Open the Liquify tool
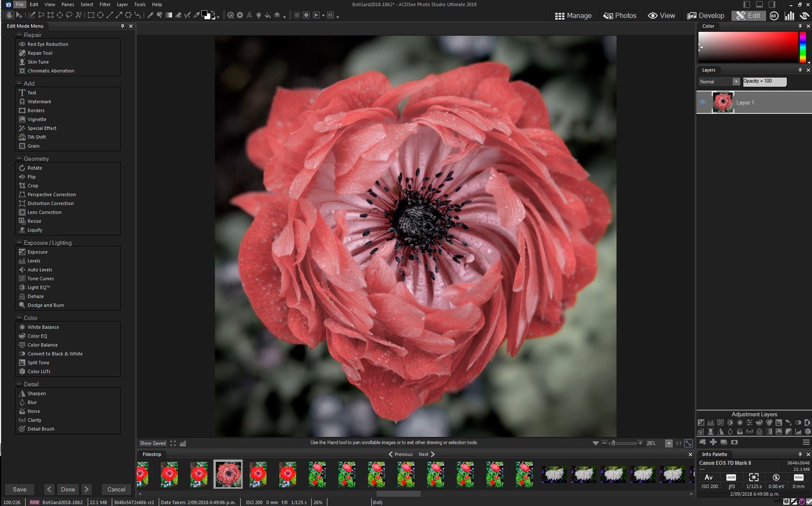This screenshot has width=812, height=506. point(34,229)
